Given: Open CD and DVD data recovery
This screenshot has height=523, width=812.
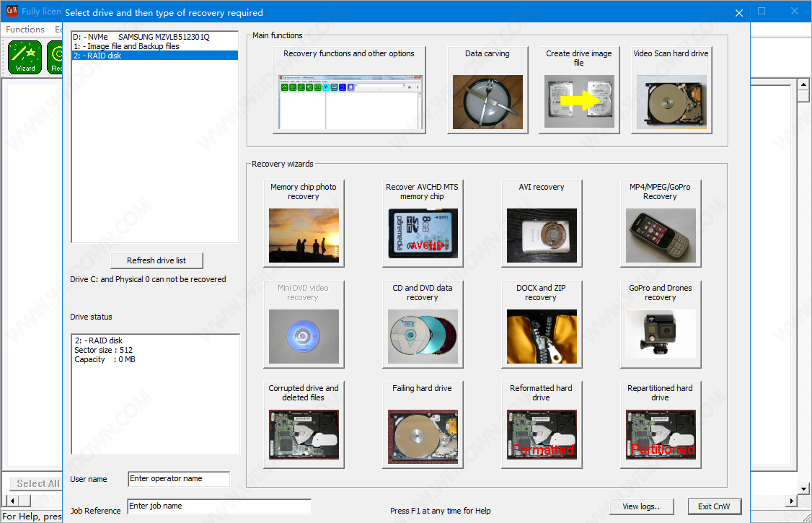Looking at the screenshot, I should (x=423, y=324).
